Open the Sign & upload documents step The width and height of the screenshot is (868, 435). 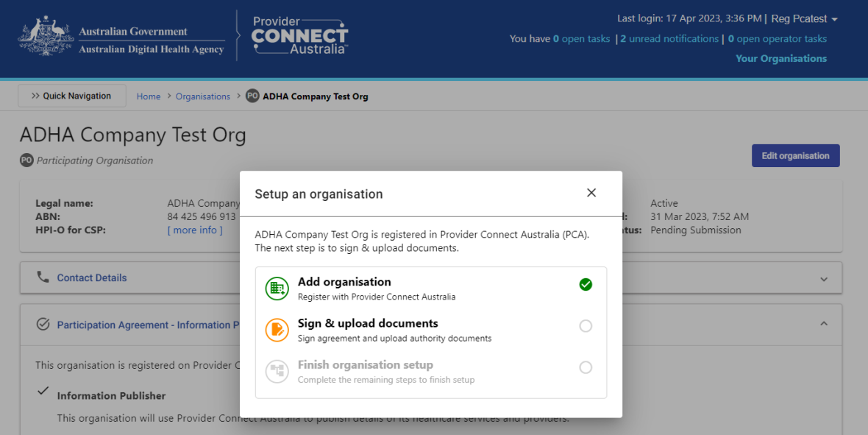430,330
